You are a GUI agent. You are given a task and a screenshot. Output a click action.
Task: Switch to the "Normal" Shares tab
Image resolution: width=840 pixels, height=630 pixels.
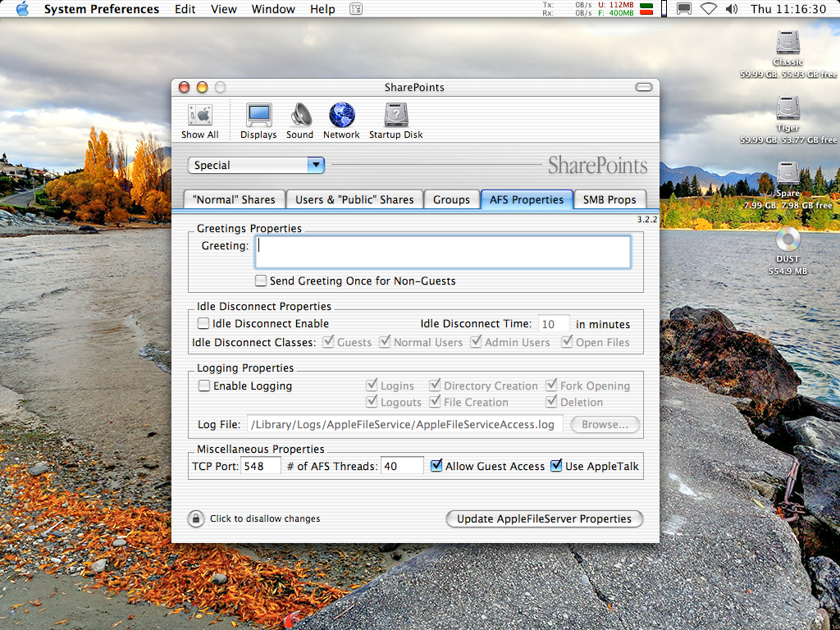234,200
